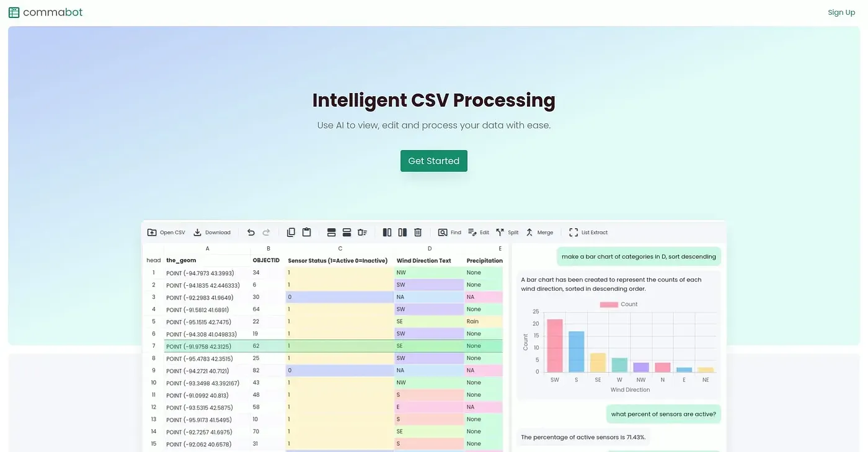
Task: Click the insert column right icon
Action: (402, 233)
